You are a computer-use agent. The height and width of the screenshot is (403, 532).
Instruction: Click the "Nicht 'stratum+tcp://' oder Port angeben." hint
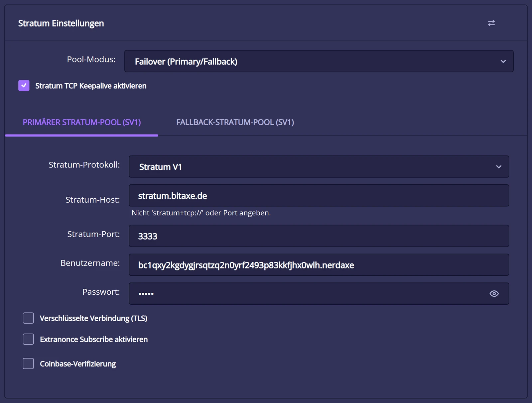coord(201,213)
